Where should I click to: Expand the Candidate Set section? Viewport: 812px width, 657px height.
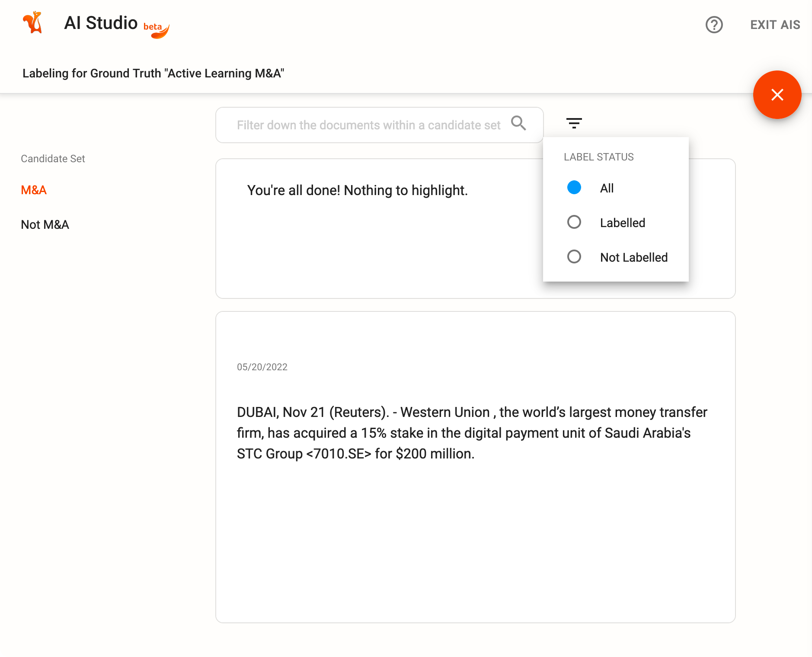click(53, 159)
